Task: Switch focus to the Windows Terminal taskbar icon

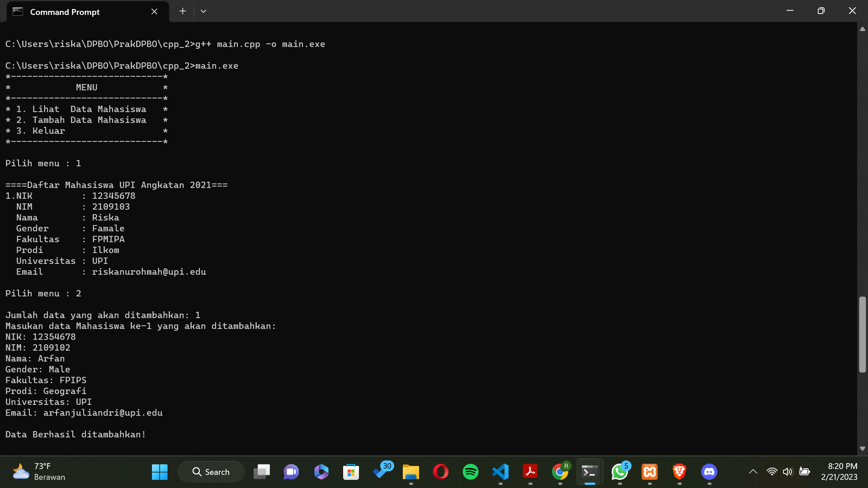Action: 589,472
